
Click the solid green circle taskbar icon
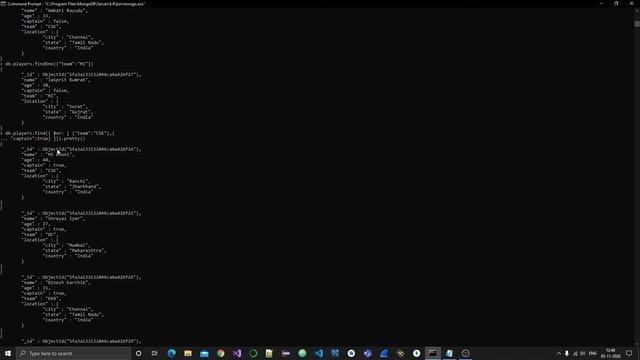point(302,353)
